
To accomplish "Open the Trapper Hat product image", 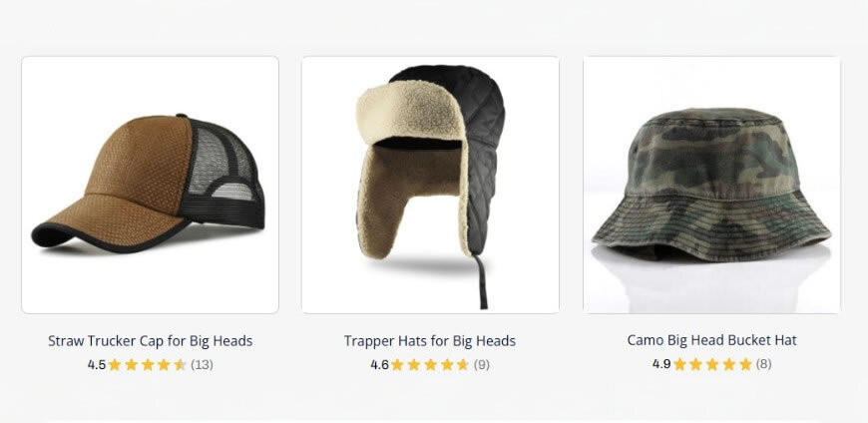I will pos(430,185).
